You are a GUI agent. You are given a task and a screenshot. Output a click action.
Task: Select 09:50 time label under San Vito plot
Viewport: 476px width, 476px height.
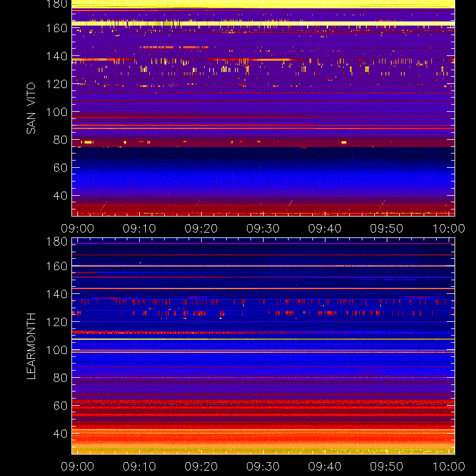386,228
